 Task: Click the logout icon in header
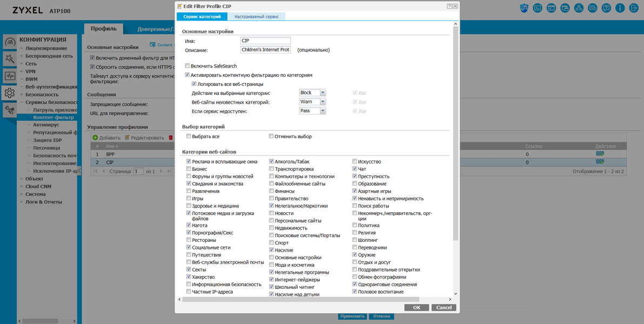[x=634, y=8]
